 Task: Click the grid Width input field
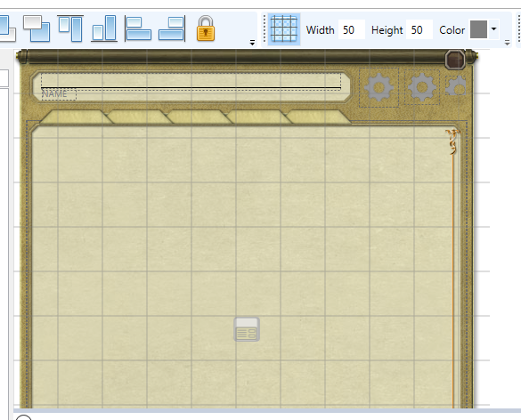tap(351, 30)
